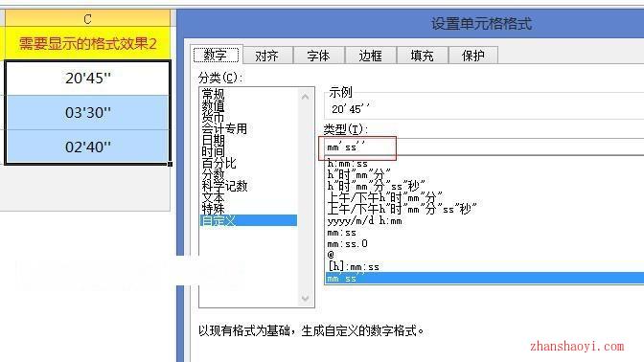644x362 pixels.
Task: Select the 数字 tab
Action: [x=216, y=55]
